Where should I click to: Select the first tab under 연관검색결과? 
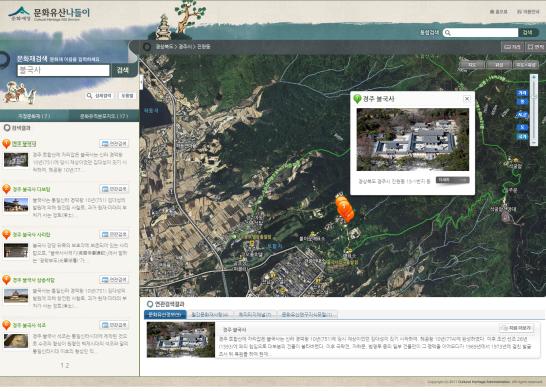click(x=165, y=314)
